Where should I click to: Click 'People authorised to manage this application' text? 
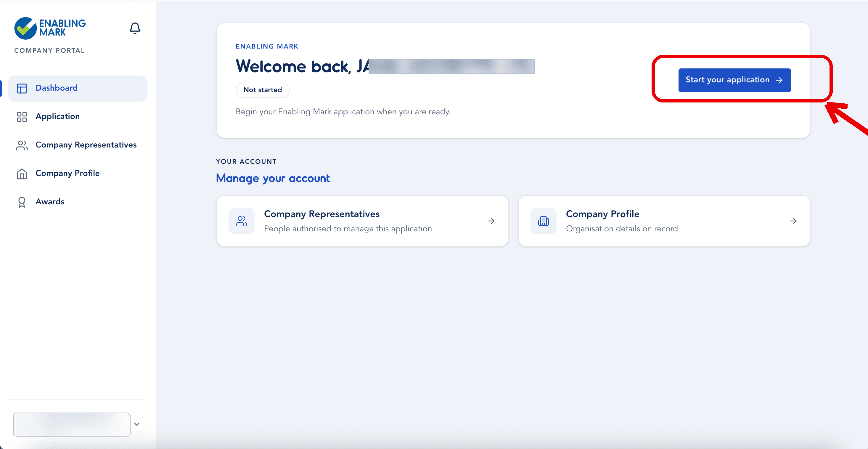(348, 229)
